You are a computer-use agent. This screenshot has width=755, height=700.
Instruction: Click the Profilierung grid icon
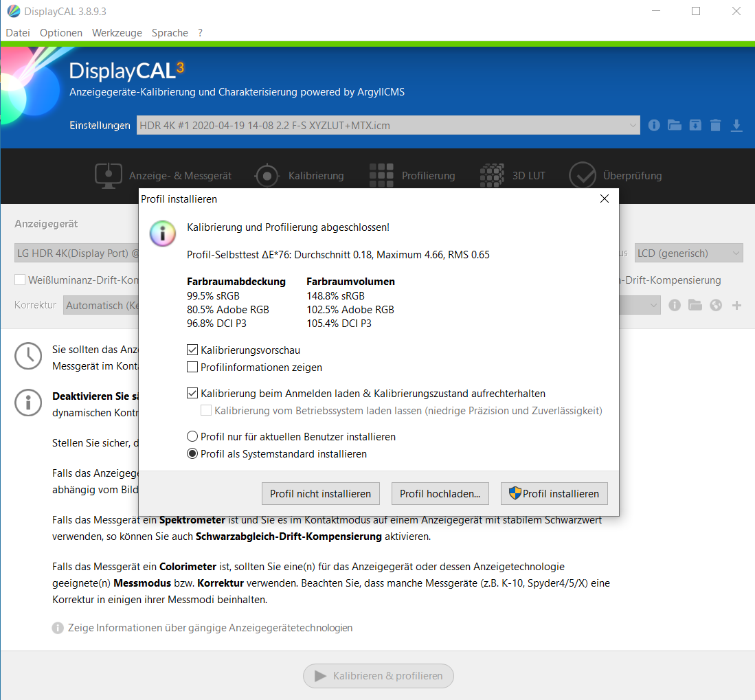coord(381,176)
